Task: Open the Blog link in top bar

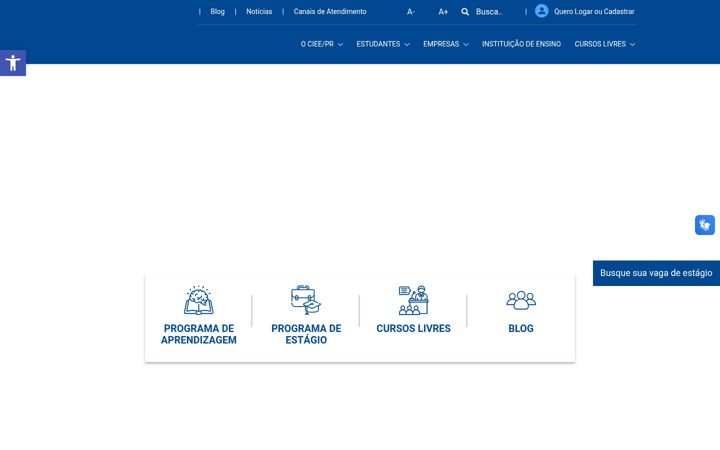Action: [218, 11]
